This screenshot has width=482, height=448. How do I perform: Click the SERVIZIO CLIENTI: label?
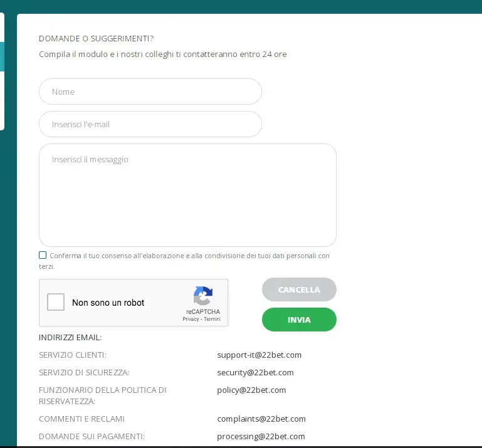point(73,355)
